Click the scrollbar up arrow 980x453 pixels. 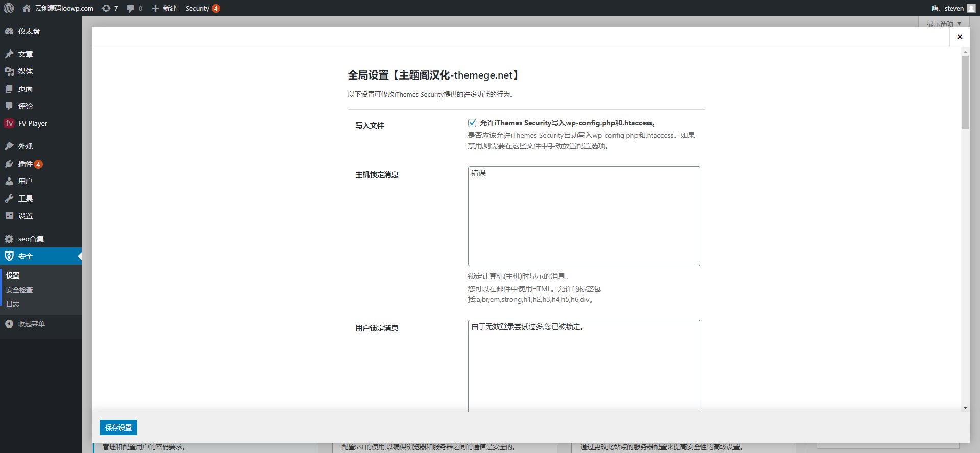[965, 52]
